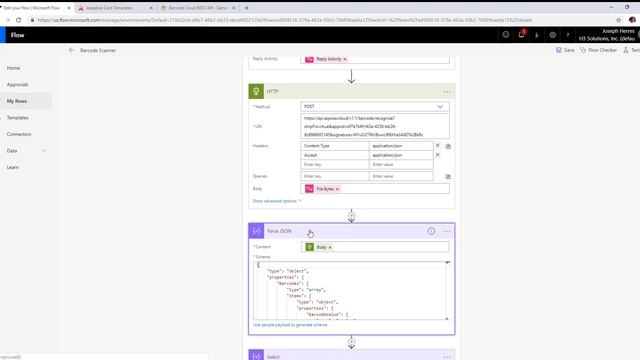Remove the Reply Activity token
Viewport: 640px width, 360px height.
(x=345, y=59)
